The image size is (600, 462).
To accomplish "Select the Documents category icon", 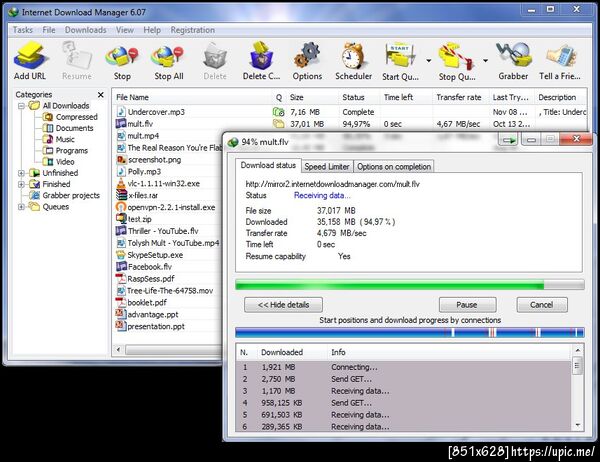I will (47, 128).
